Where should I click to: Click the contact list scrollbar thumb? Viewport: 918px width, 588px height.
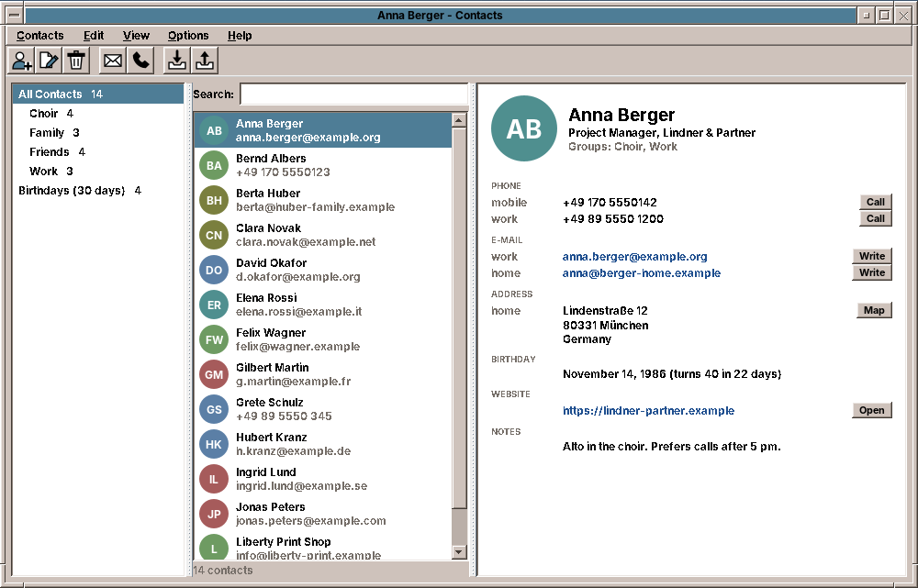(459, 318)
